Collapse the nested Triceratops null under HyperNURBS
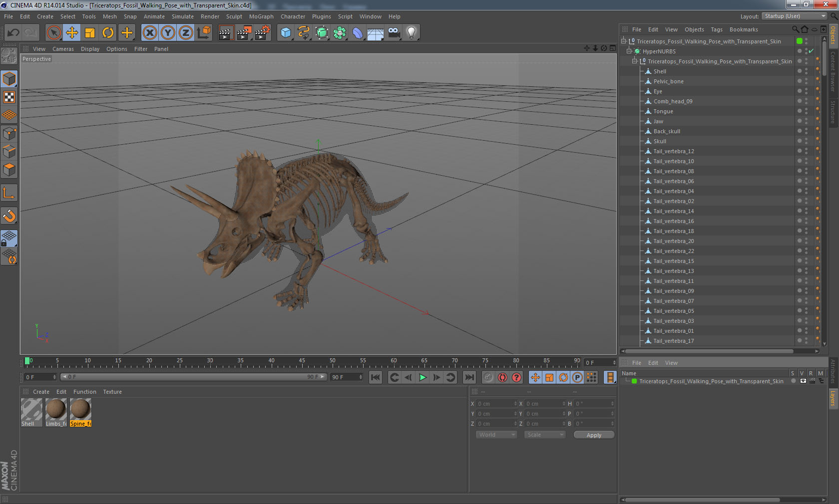The width and height of the screenshot is (839, 504). click(x=634, y=61)
